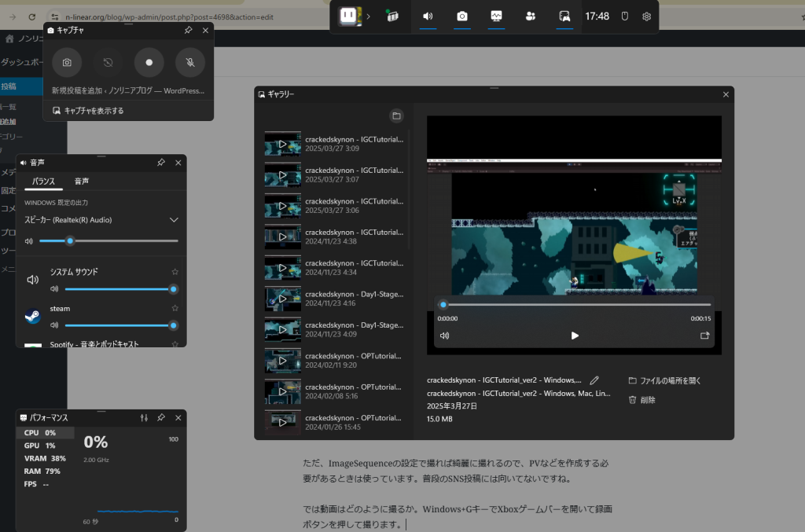Open Game Bar settings gear
Screen dimensions: 805x532
pyautogui.click(x=646, y=17)
